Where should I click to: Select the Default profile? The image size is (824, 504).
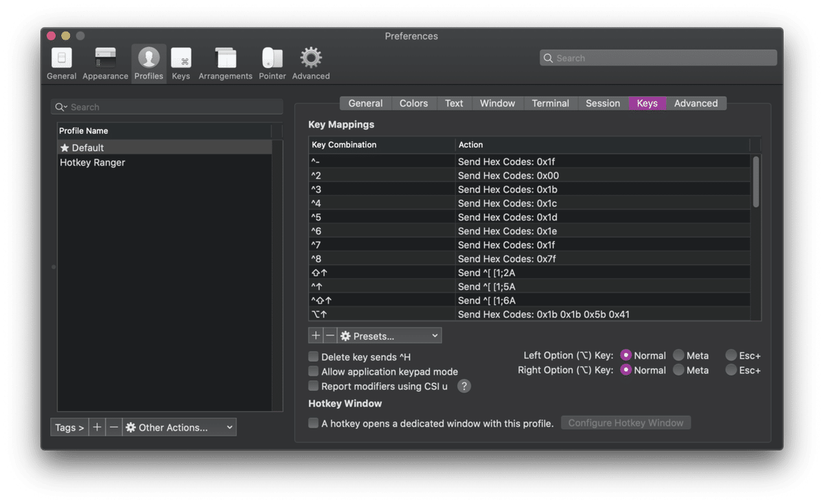(164, 148)
